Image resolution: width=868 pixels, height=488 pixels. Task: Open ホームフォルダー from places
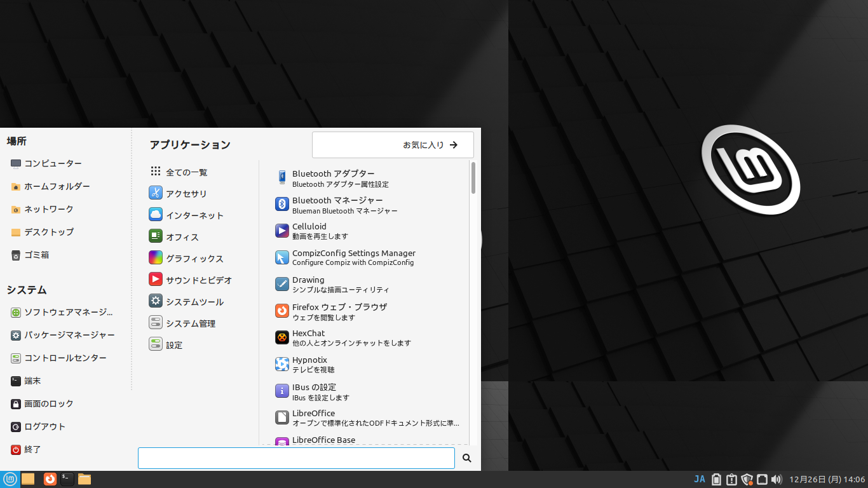click(50, 186)
